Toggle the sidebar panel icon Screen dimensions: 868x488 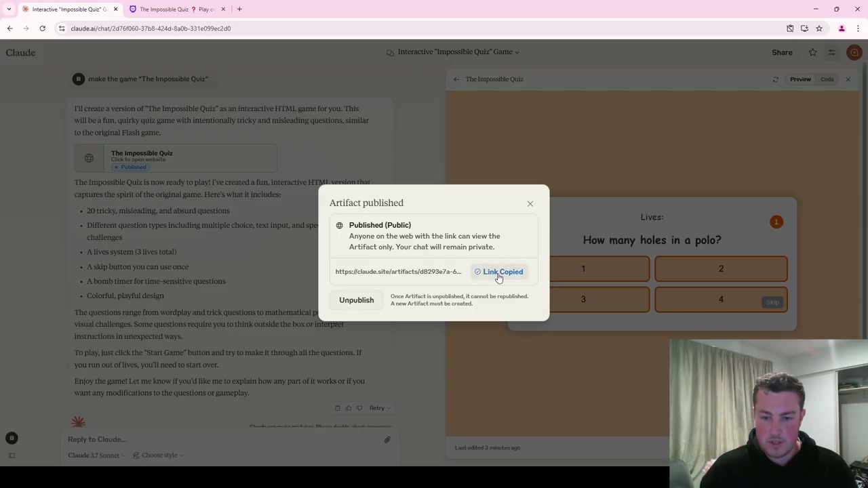click(12, 455)
